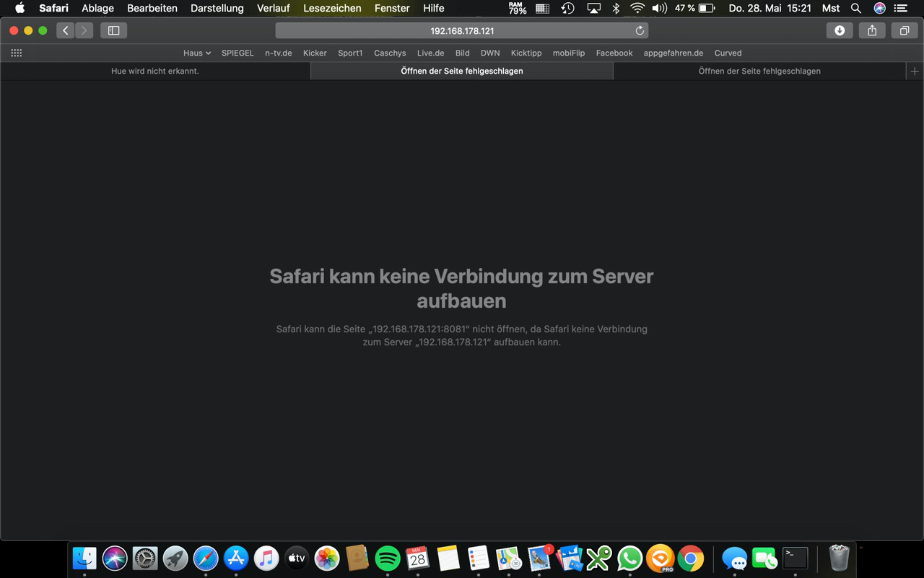924x578 pixels.
Task: Open the Top Sites grid icon
Action: pyautogui.click(x=16, y=53)
